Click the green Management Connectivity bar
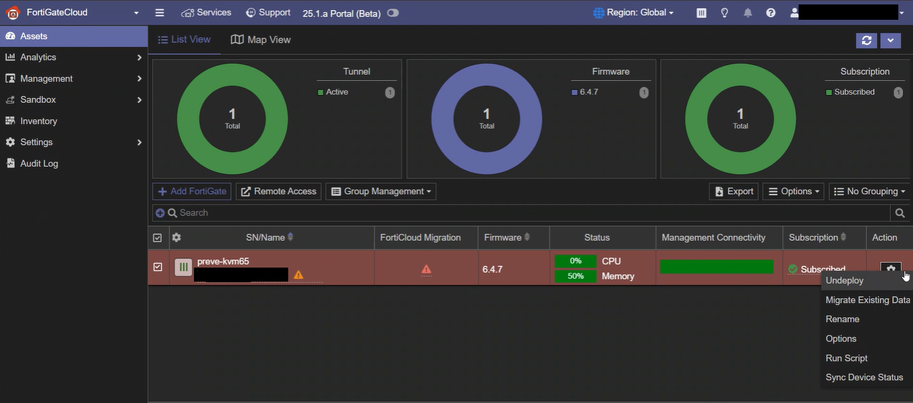This screenshot has height=403, width=913. [717, 267]
